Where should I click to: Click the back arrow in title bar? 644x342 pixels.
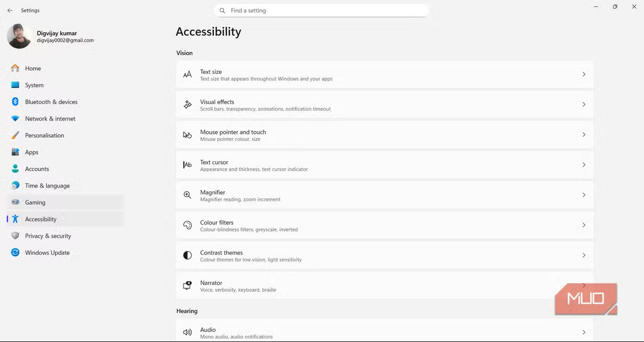tap(10, 10)
